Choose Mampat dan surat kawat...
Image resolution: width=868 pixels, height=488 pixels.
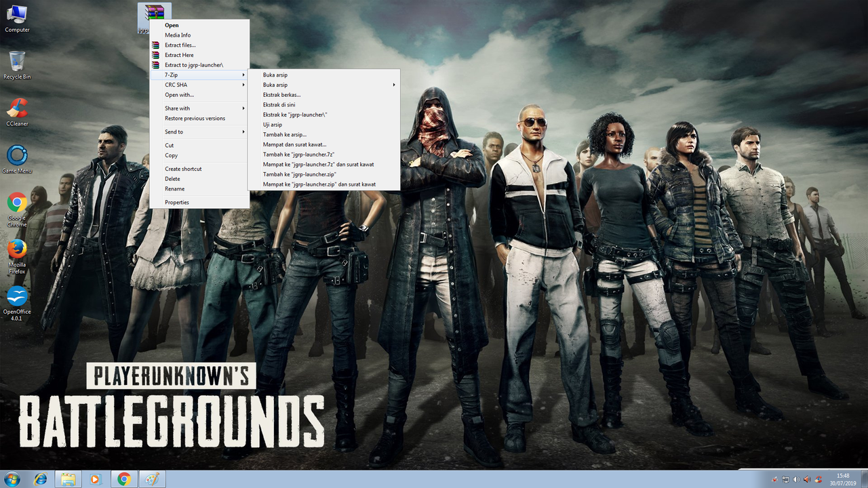pyautogui.click(x=324, y=144)
